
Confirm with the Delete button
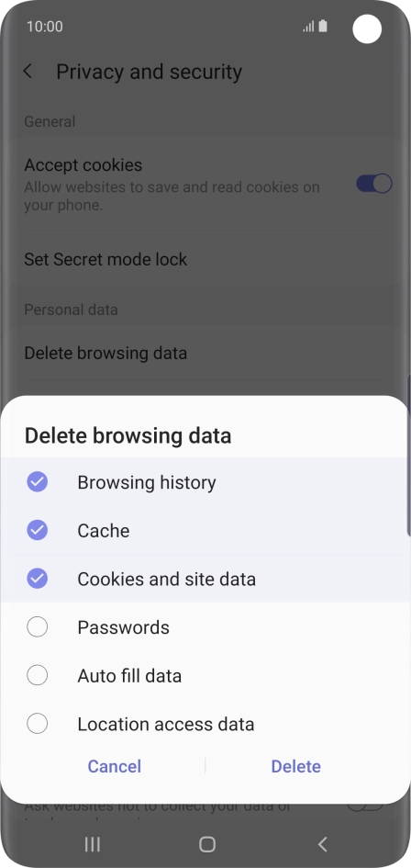(x=296, y=766)
